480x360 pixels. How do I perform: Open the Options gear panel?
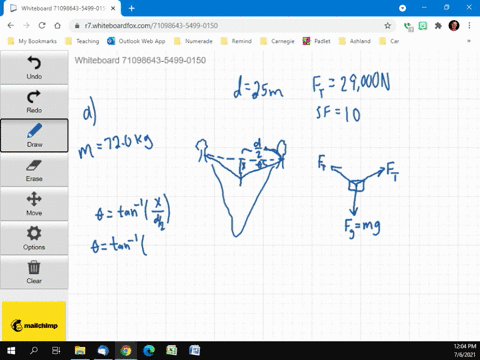coord(34,238)
